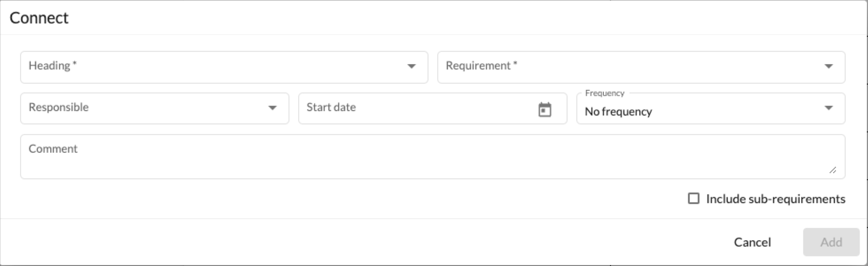Click the Responsible field placeholder text
The width and height of the screenshot is (868, 266).
pos(58,107)
